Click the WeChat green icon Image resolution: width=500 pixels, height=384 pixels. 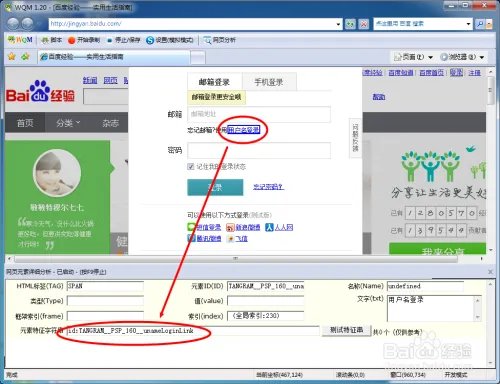click(191, 227)
